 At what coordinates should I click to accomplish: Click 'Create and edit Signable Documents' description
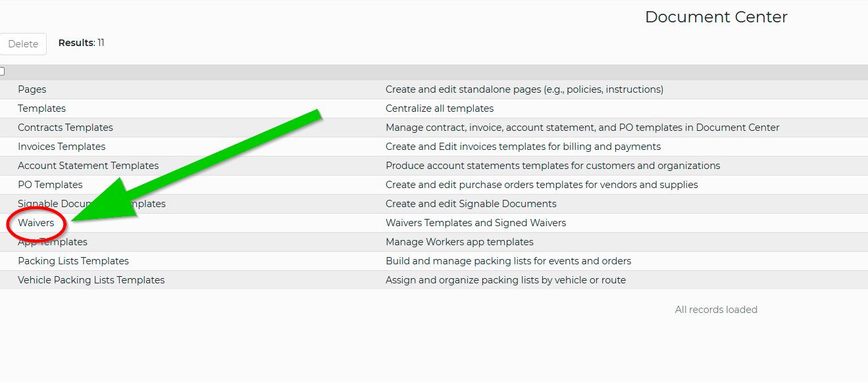471,204
